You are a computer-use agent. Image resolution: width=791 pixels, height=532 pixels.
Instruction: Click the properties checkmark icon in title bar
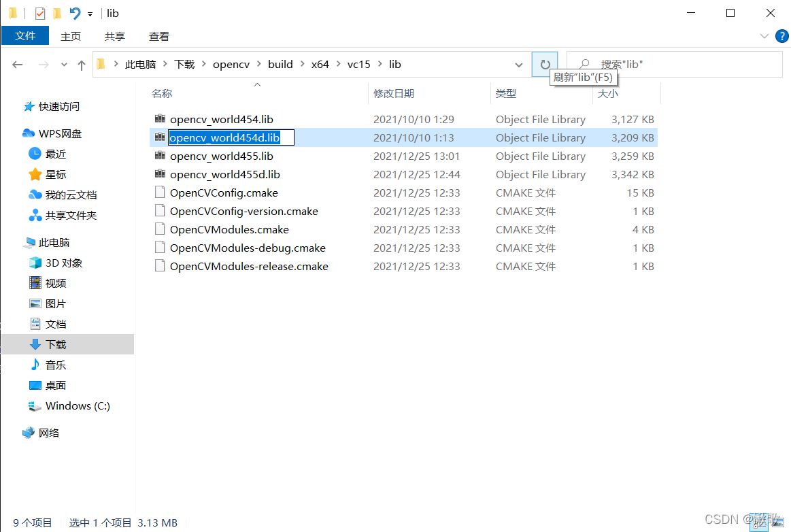click(x=40, y=13)
